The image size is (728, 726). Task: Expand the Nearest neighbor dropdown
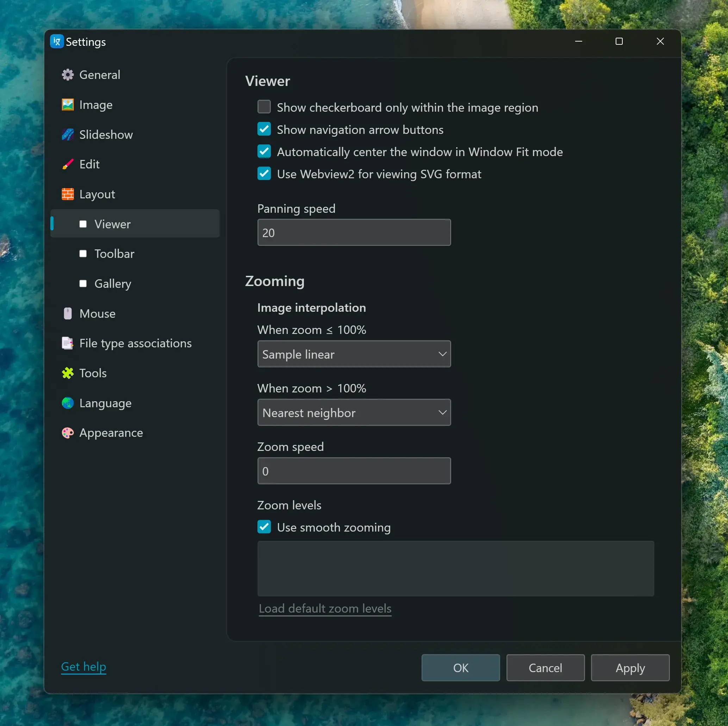pos(354,412)
